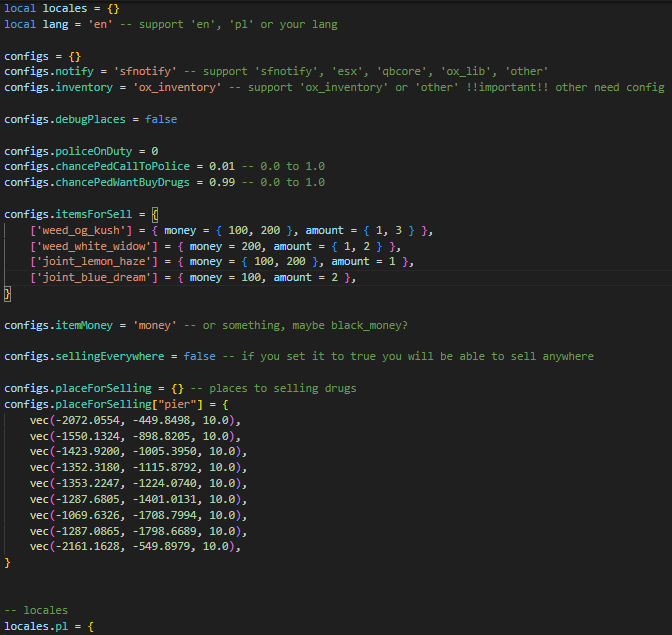Image resolution: width=672 pixels, height=635 pixels.
Task: Click the '-- locales' comment line
Action: coord(38,610)
